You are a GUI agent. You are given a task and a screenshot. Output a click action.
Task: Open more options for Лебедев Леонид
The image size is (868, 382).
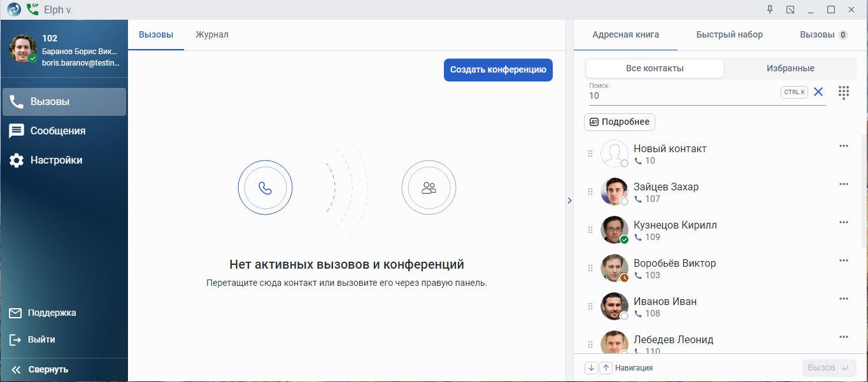pos(844,337)
